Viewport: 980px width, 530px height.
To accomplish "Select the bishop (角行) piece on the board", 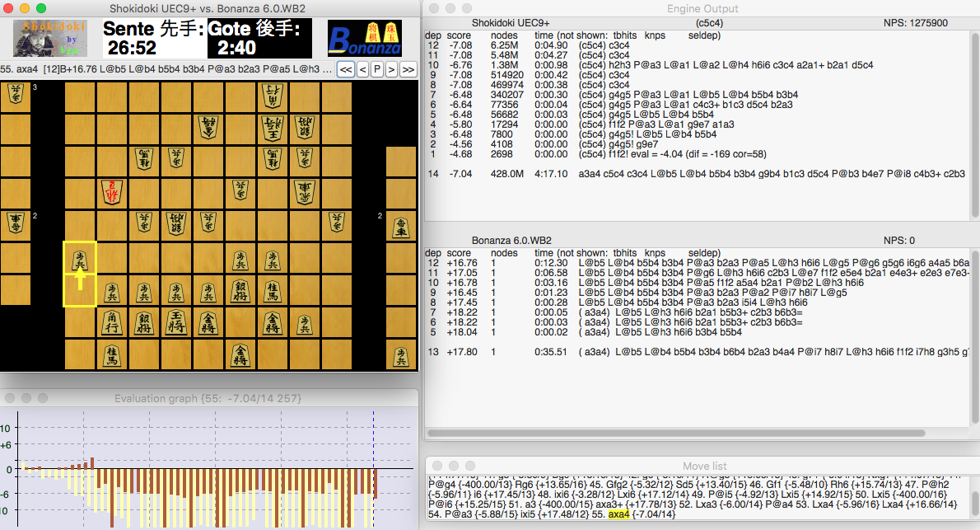I will 113,322.
